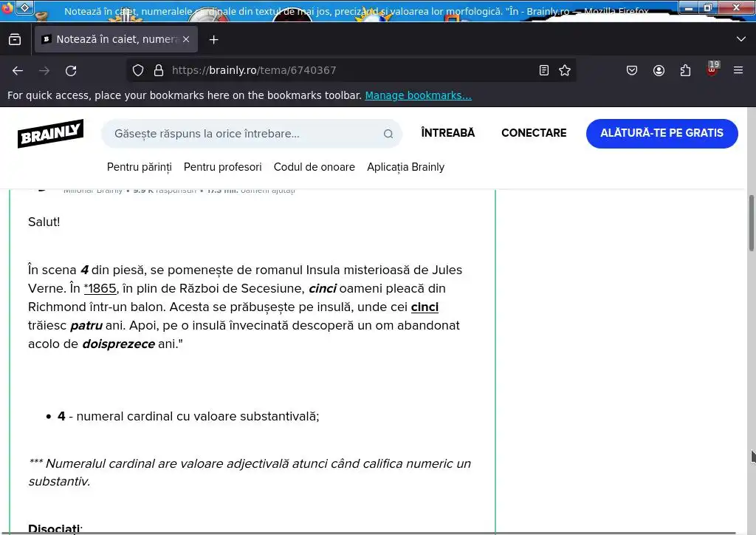
Task: Open the Pentru profesori link
Action: (x=223, y=167)
